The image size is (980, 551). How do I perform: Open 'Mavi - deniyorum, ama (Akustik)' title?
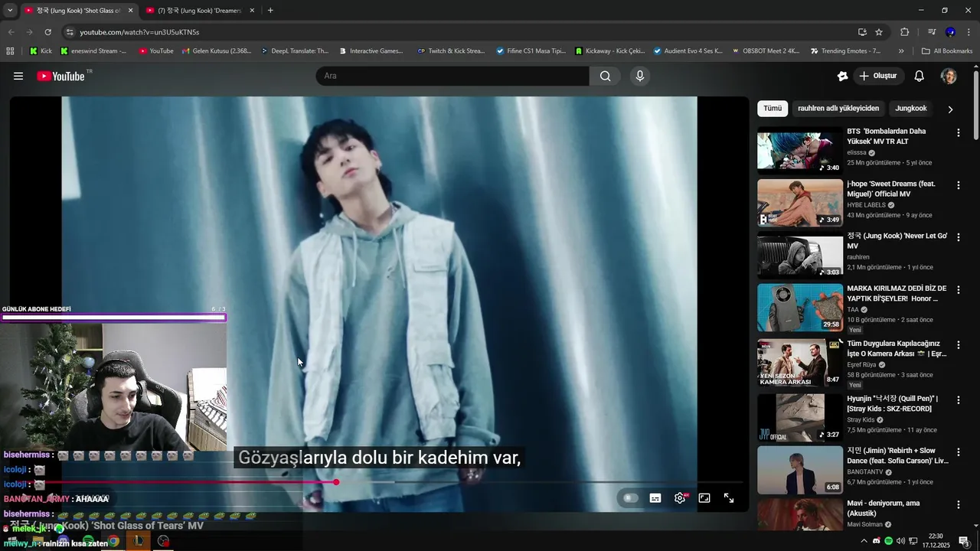pyautogui.click(x=884, y=508)
